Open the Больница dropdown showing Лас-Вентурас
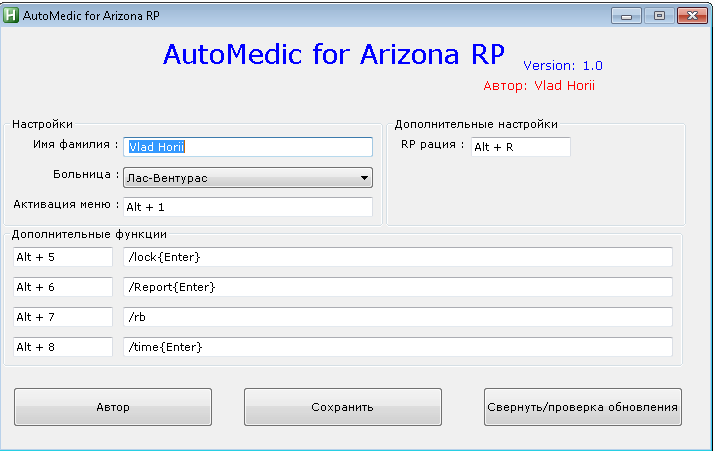Viewport: 715px width, 451px height. [248, 178]
